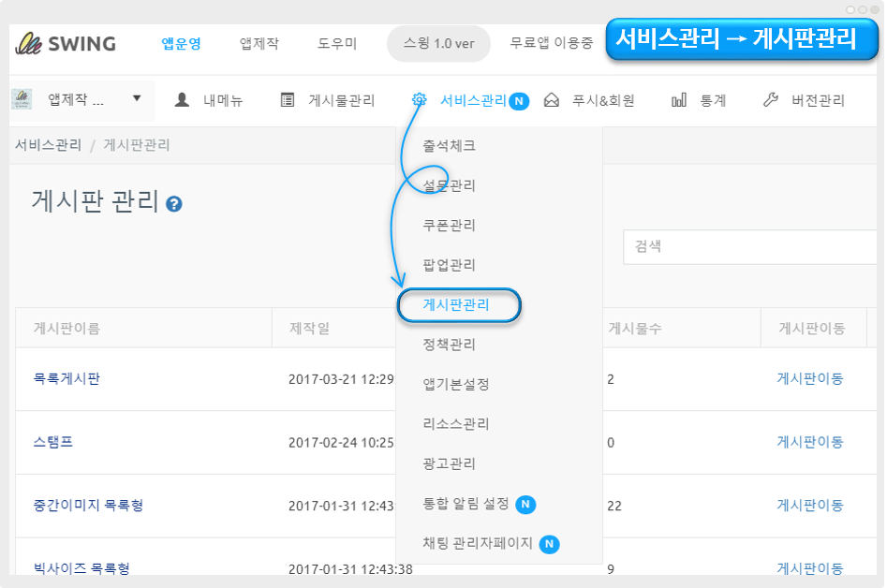
Task: Click the help question mark icon
Action: (173, 203)
